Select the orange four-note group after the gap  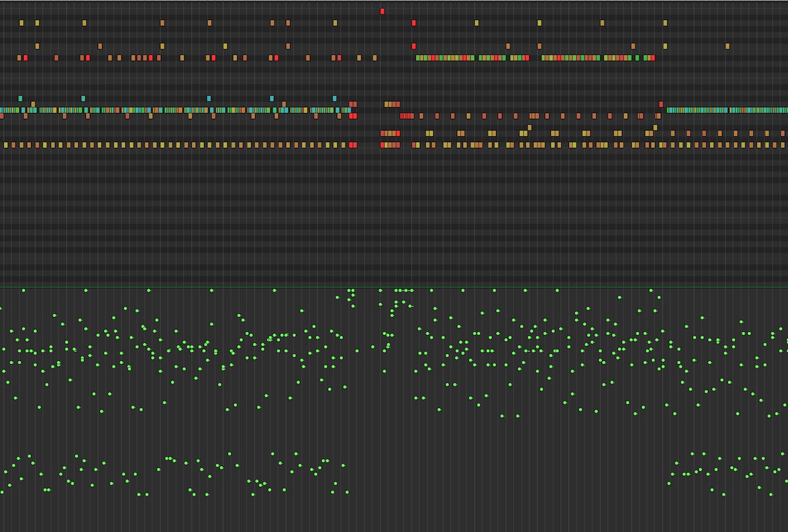click(x=392, y=104)
